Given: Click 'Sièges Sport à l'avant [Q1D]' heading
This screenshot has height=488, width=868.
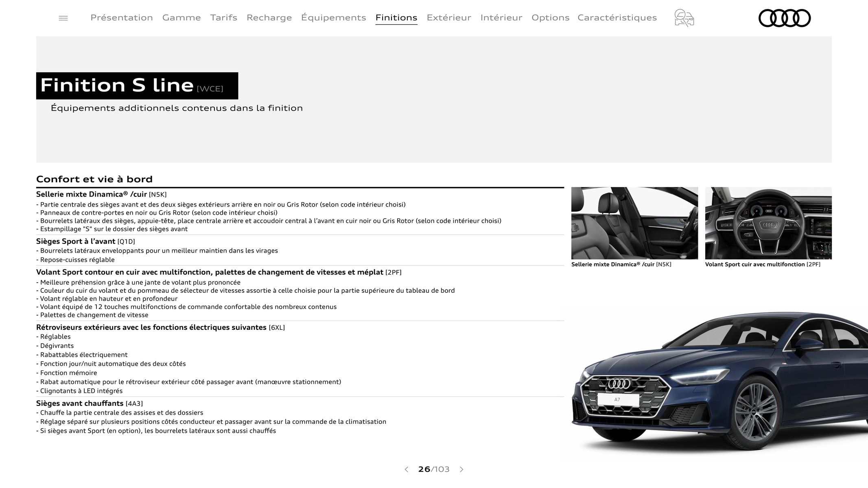Looking at the screenshot, I should click(85, 242).
